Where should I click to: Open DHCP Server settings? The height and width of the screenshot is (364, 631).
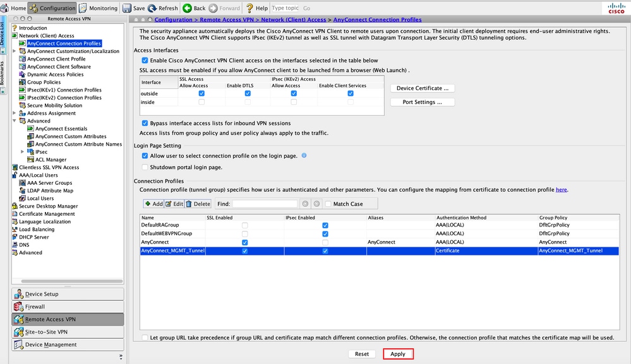pyautogui.click(x=34, y=237)
